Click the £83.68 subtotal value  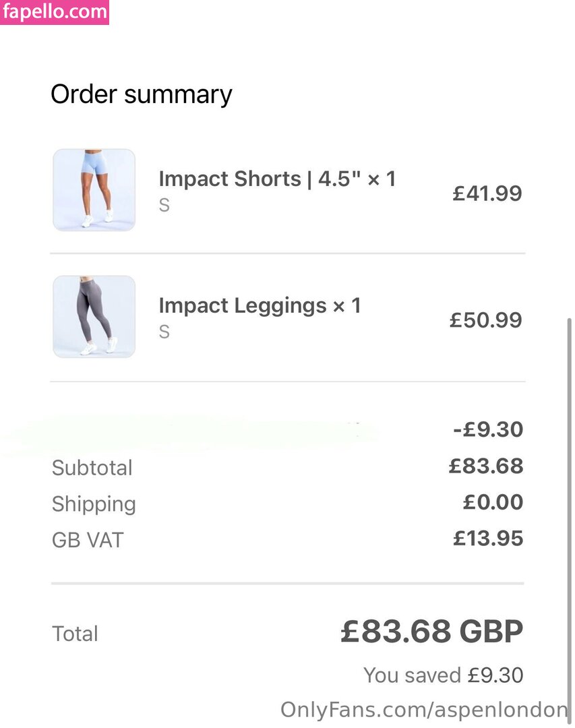pos(486,466)
